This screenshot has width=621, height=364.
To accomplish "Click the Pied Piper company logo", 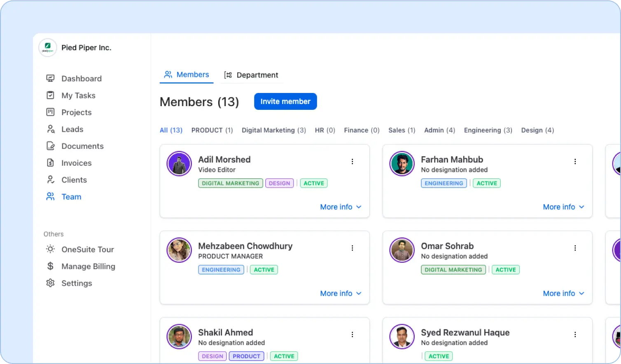I will click(48, 48).
